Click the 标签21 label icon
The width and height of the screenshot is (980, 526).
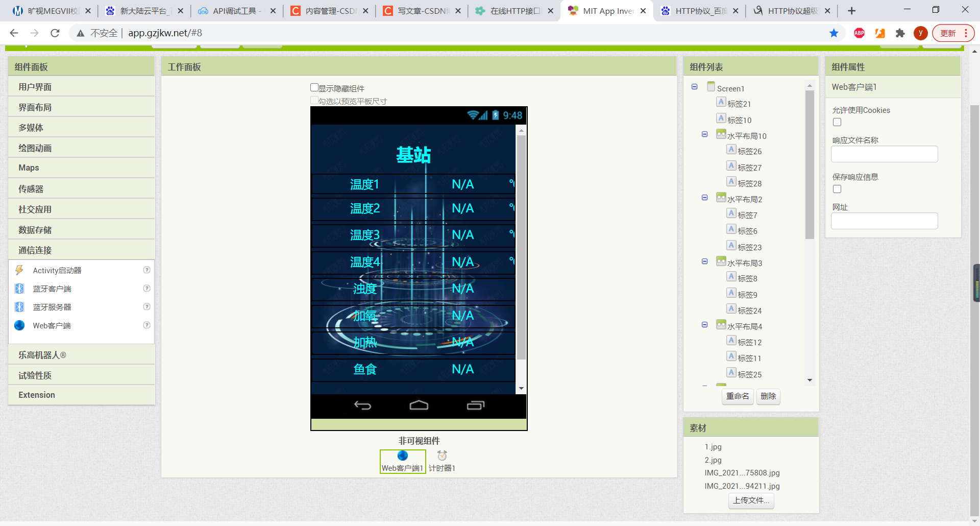click(x=721, y=102)
